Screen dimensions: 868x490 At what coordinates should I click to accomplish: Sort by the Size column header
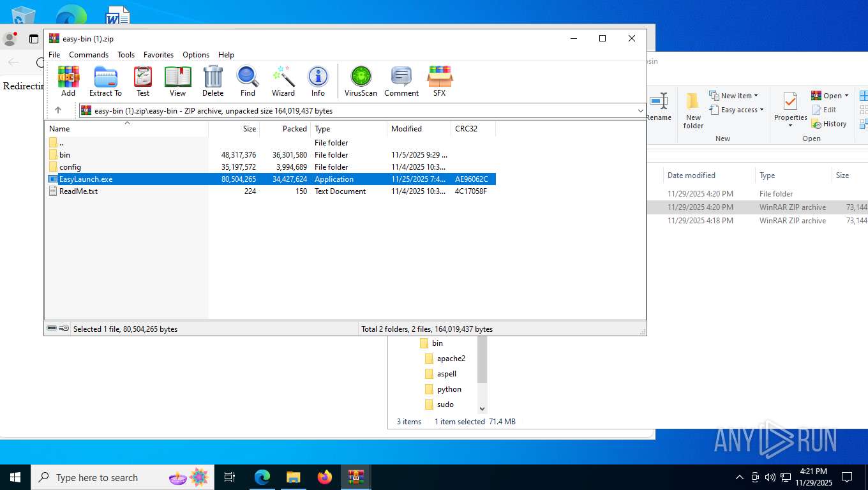coord(234,128)
